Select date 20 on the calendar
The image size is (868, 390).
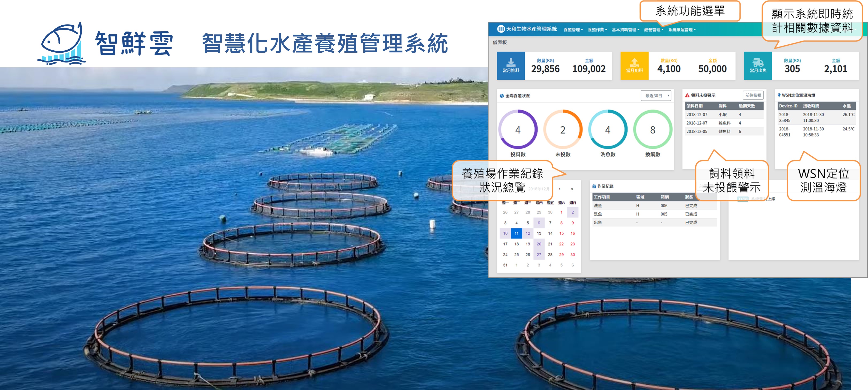tap(539, 244)
